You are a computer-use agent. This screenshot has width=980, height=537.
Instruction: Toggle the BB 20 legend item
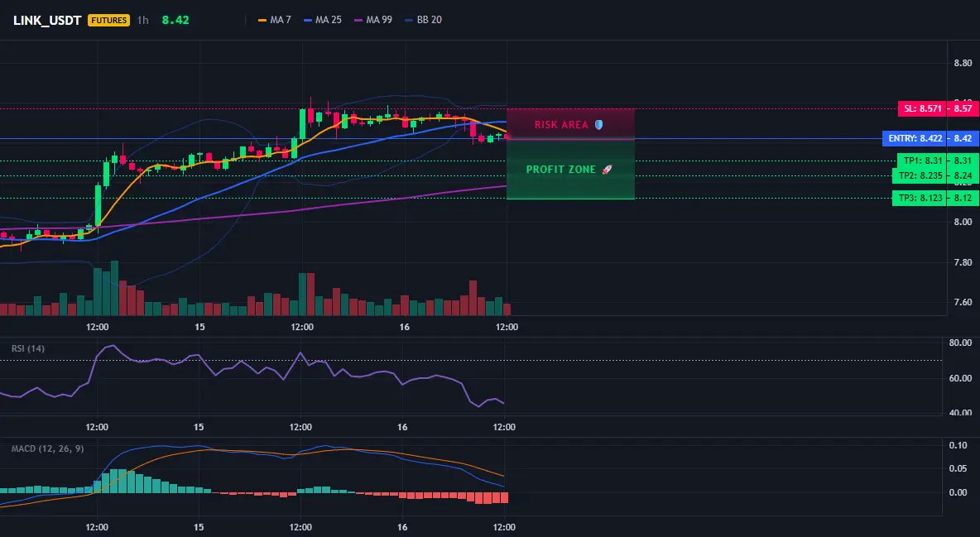(x=423, y=20)
